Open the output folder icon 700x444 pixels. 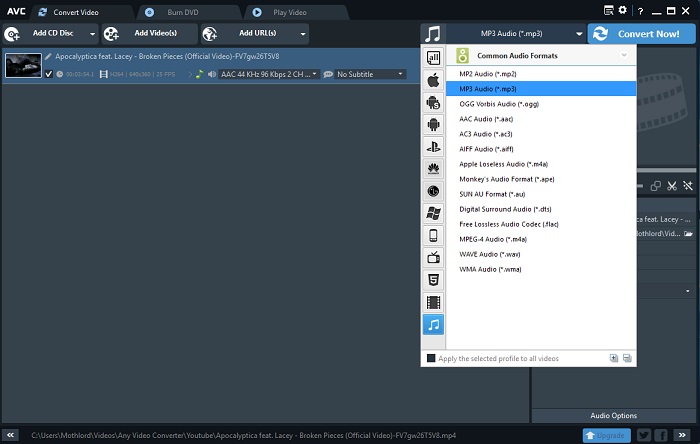pos(688,233)
